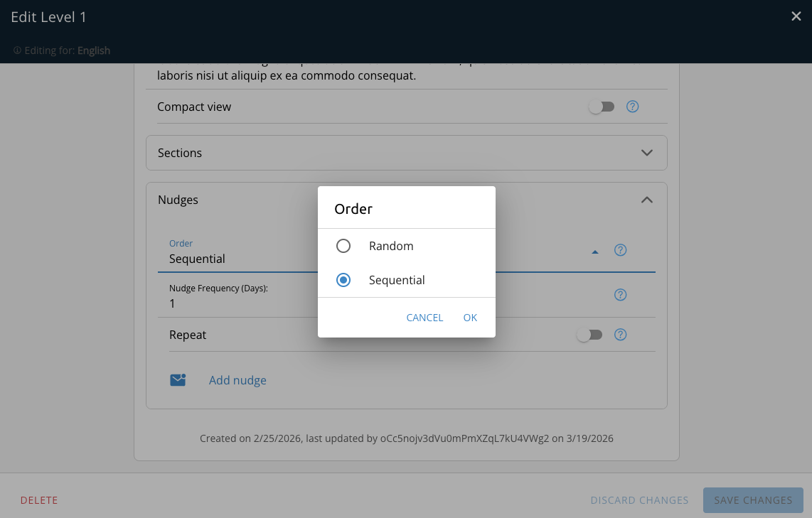Click the info icon beside Editing for
This screenshot has width=812, height=518.
[x=17, y=50]
